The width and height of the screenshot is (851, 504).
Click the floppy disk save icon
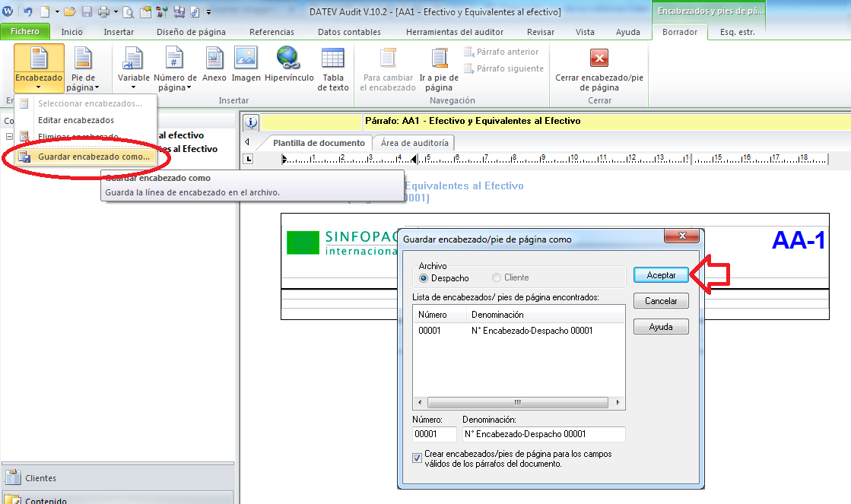pyautogui.click(x=86, y=11)
